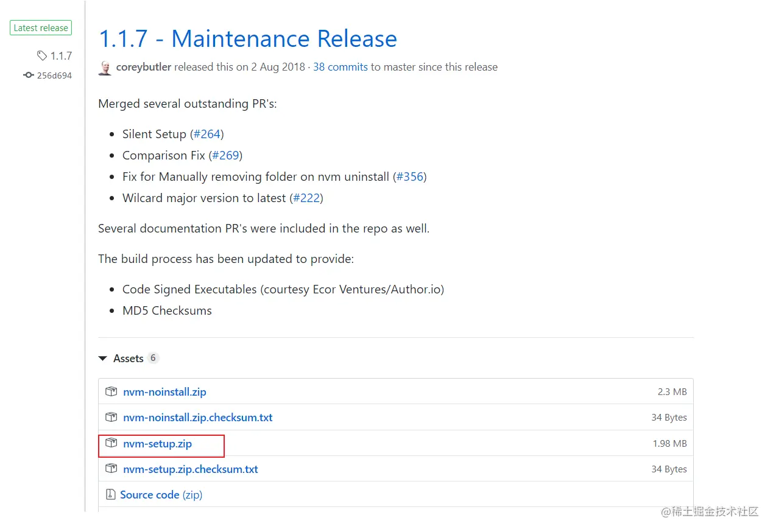Download nvm-noinstall.zip file
Viewport: 773px width, 532px height.
(x=164, y=392)
